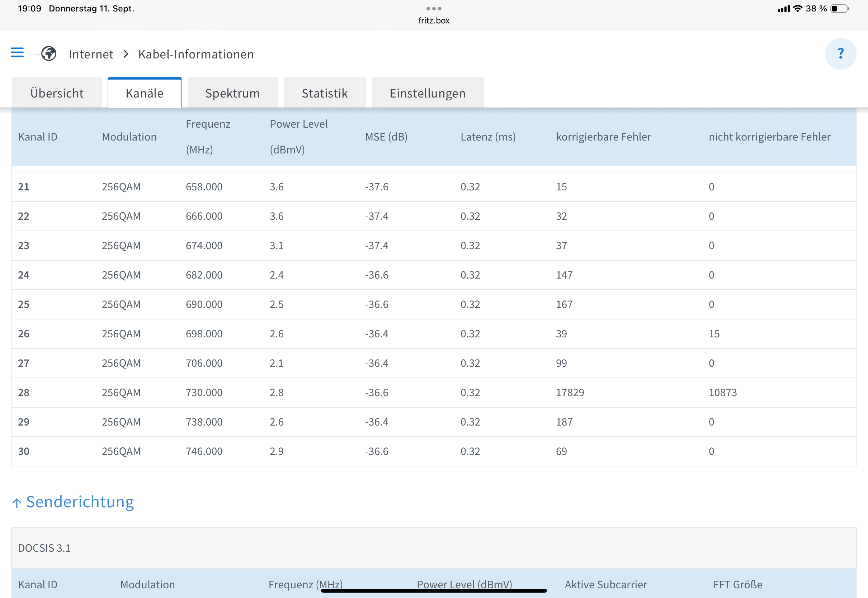Select the active Kanäle tab
The height and width of the screenshot is (598, 868).
145,93
